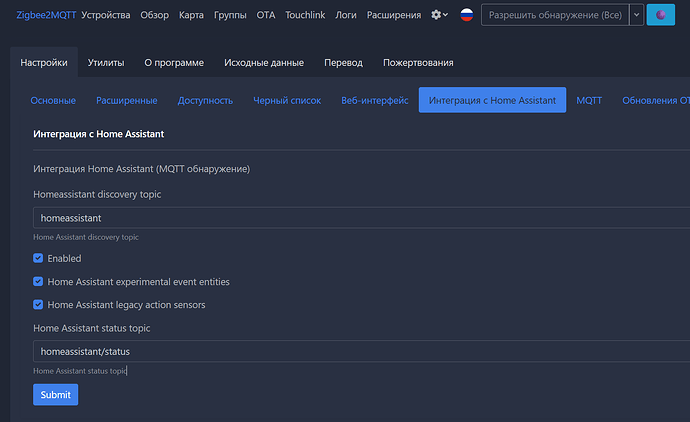Click the Submit button
Image resolution: width=690 pixels, height=422 pixels.
pos(55,395)
